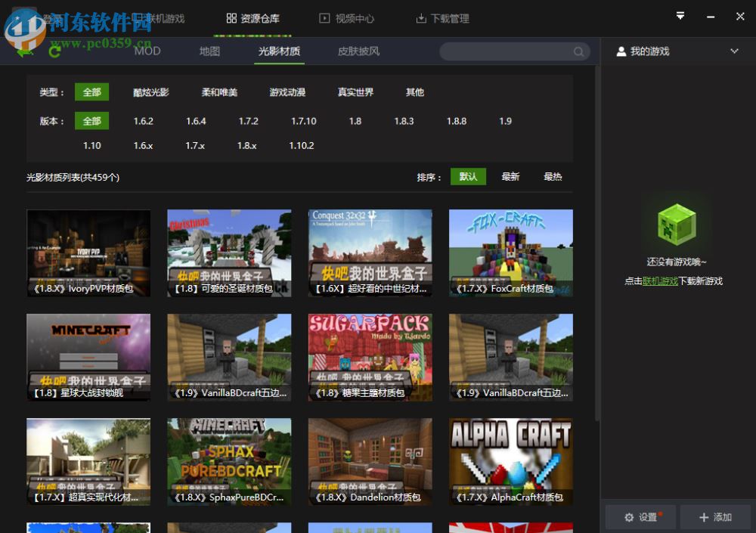756x533 pixels.
Task: Click the 联机游戏 link in sidebar
Action: click(x=660, y=281)
